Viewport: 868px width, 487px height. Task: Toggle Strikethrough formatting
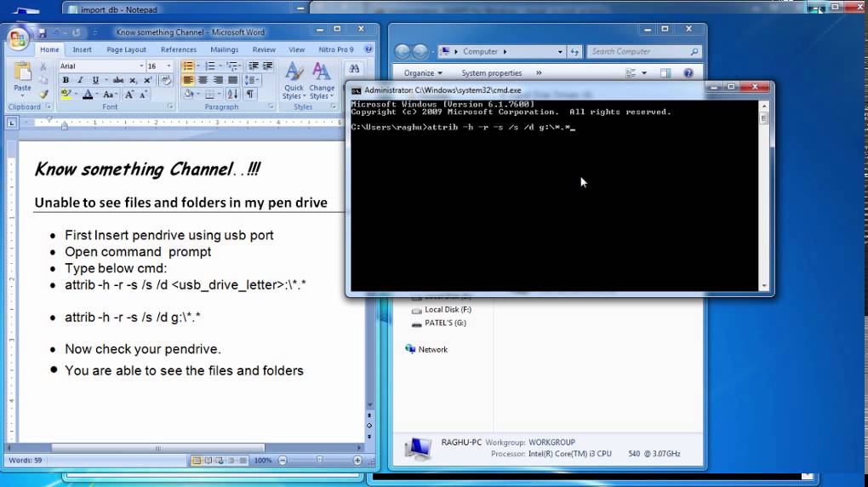[118, 80]
